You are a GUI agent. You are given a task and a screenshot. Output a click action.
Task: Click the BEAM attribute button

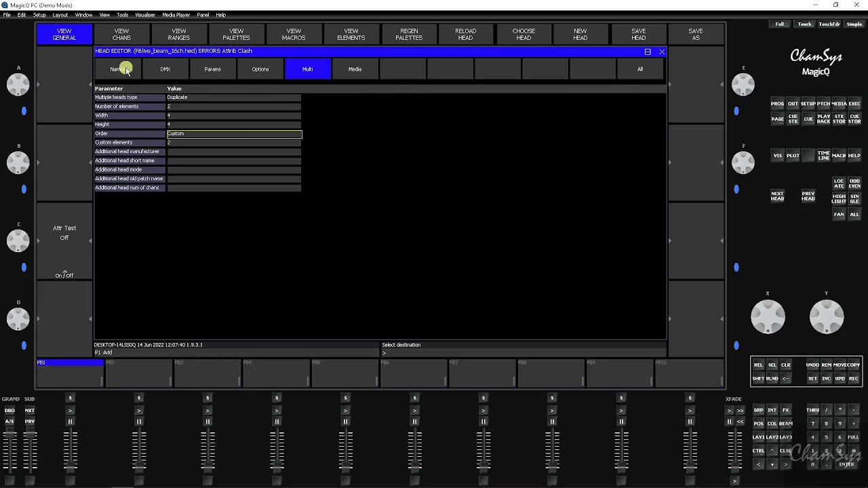785,424
